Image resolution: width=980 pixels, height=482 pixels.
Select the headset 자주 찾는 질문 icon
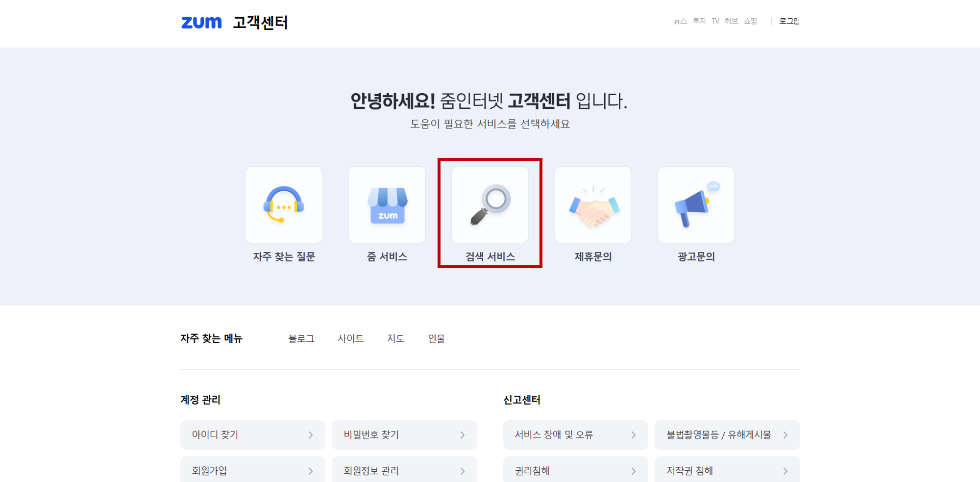284,205
